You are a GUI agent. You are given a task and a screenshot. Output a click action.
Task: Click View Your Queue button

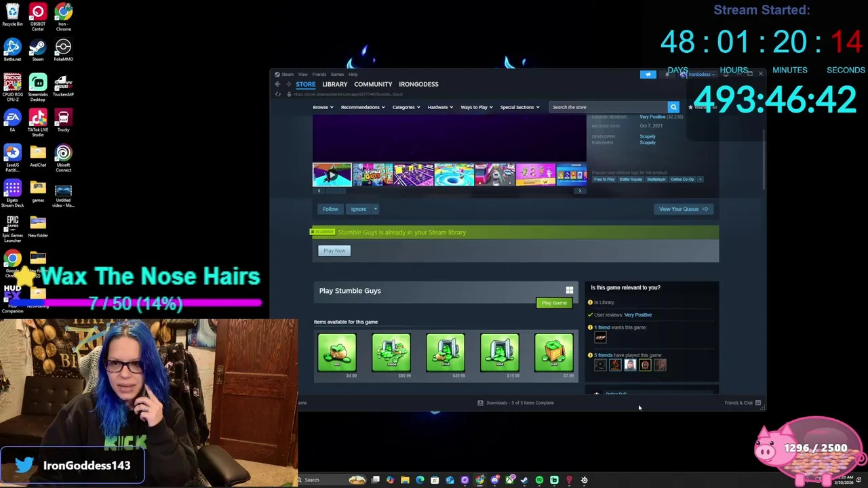pyautogui.click(x=684, y=209)
